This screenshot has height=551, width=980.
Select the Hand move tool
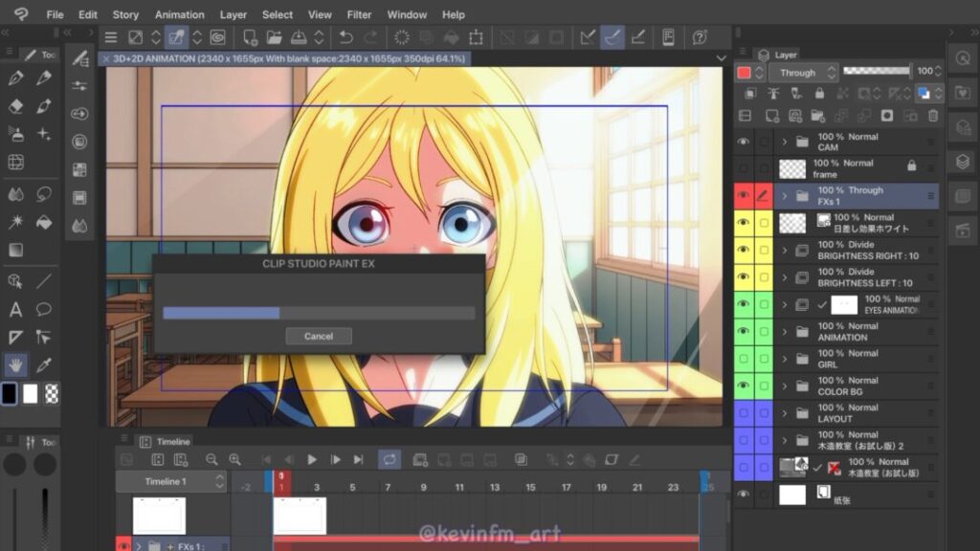pyautogui.click(x=15, y=364)
